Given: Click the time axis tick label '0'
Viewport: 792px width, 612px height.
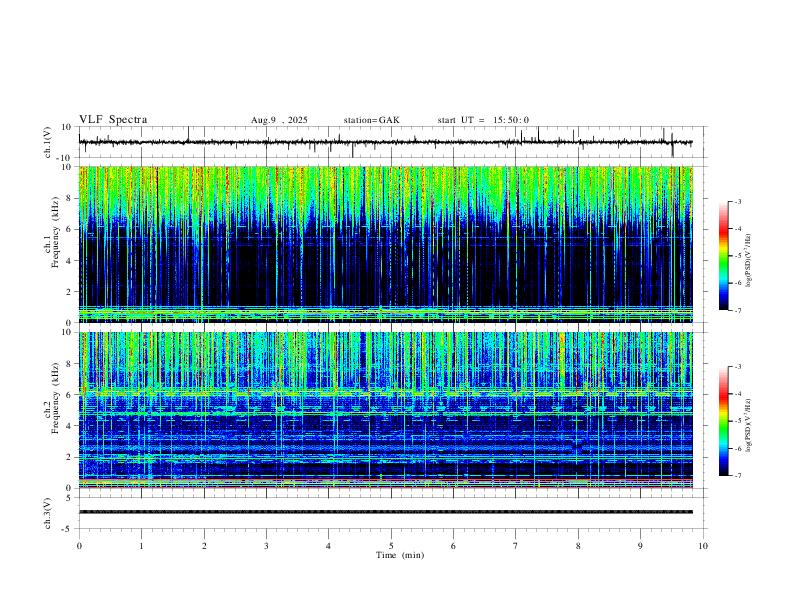Looking at the screenshot, I should click(79, 546).
